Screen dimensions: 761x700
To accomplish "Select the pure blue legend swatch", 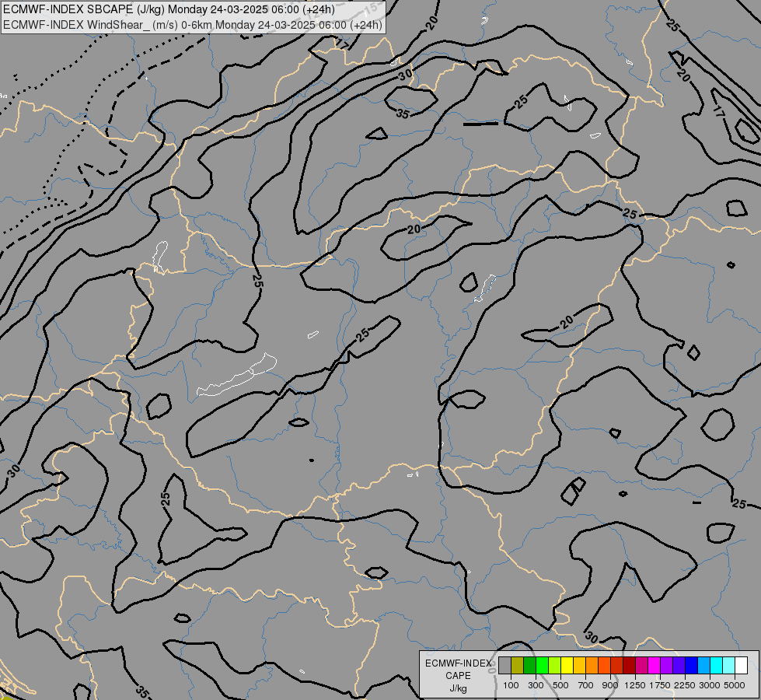I will click(x=692, y=665).
